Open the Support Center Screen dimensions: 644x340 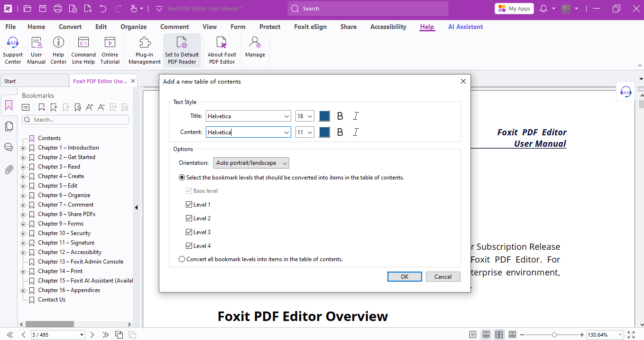13,50
